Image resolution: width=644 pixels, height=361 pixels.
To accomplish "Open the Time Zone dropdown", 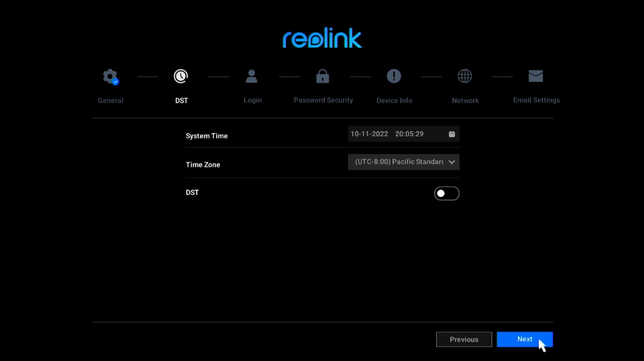I will pos(404,162).
